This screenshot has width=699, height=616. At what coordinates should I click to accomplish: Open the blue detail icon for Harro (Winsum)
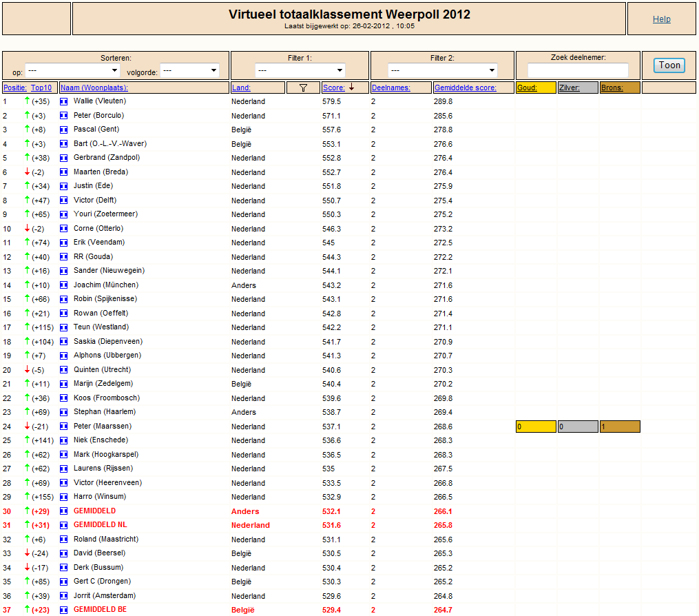point(64,497)
